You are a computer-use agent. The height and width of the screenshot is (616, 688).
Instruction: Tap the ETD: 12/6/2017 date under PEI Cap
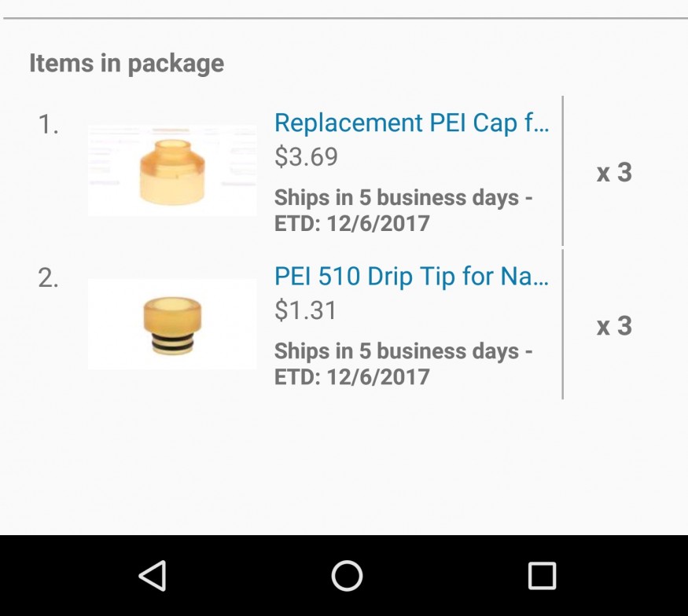pyautogui.click(x=351, y=223)
